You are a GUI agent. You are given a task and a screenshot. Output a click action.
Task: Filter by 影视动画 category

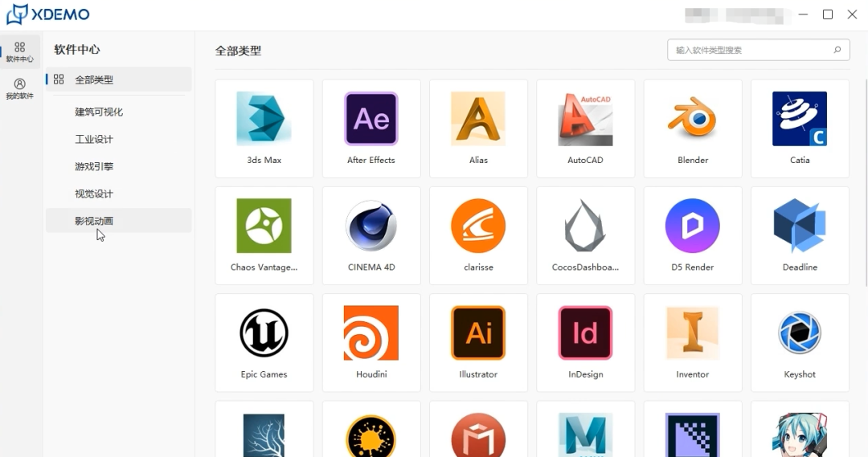tap(118, 221)
